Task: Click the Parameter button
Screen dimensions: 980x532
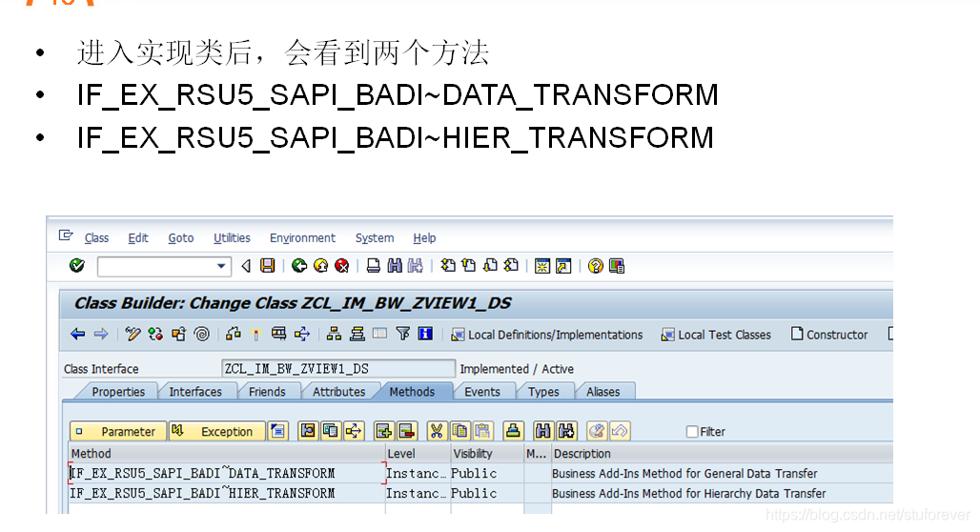Action: (x=118, y=431)
